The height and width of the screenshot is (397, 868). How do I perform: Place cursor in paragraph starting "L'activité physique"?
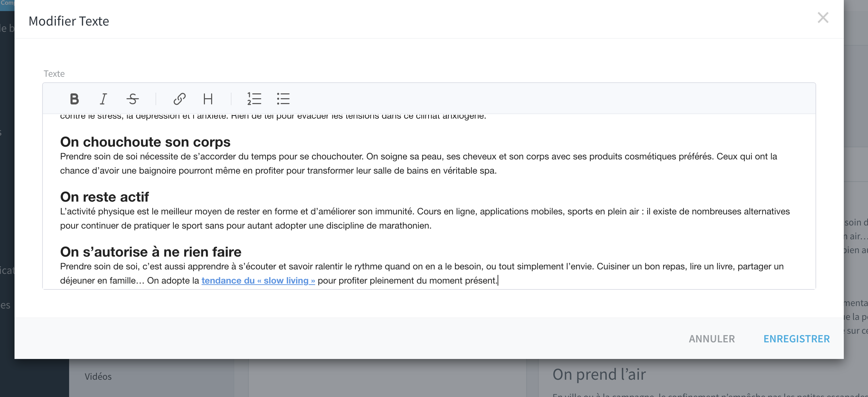(x=425, y=219)
